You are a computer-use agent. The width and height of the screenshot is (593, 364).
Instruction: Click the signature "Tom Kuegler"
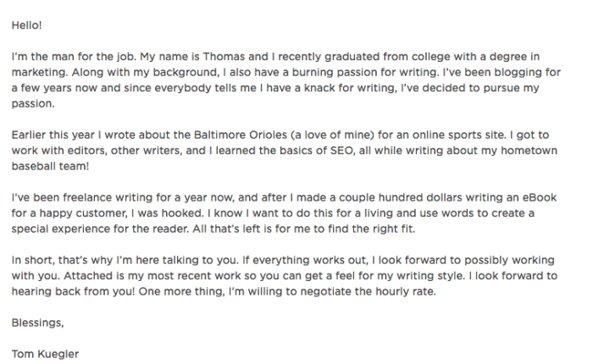click(45, 354)
